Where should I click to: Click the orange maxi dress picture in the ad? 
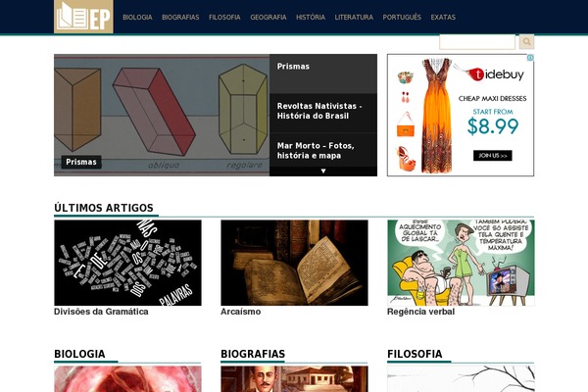point(436,116)
